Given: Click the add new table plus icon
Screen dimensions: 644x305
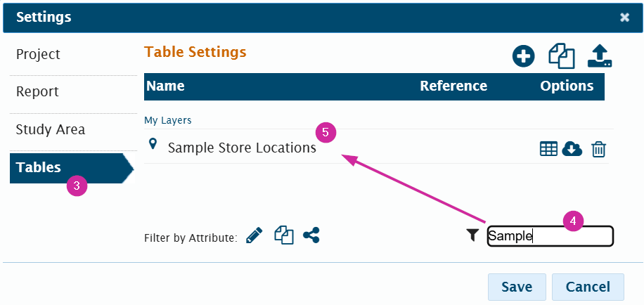Looking at the screenshot, I should click(x=523, y=56).
